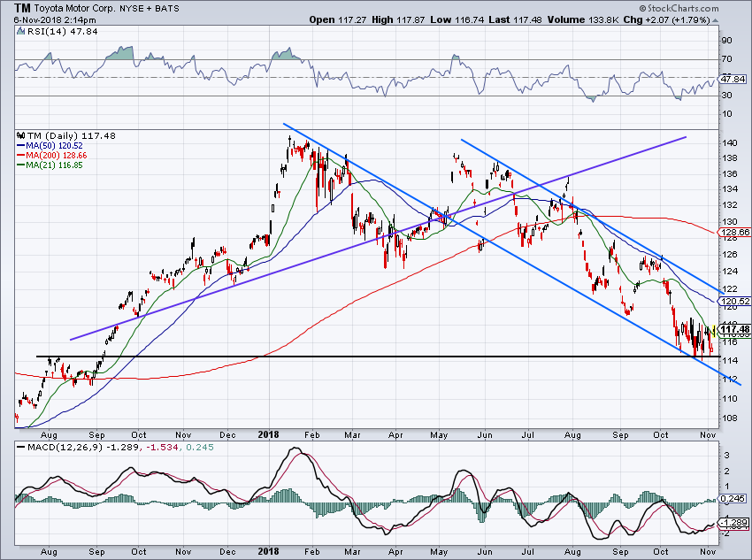Select the Toyota Motor Corp. company name
752x560 pixels.
(75, 8)
